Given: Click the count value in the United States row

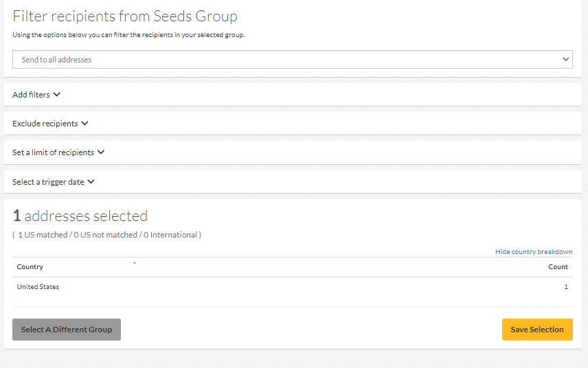Looking at the screenshot, I should click(x=566, y=287).
